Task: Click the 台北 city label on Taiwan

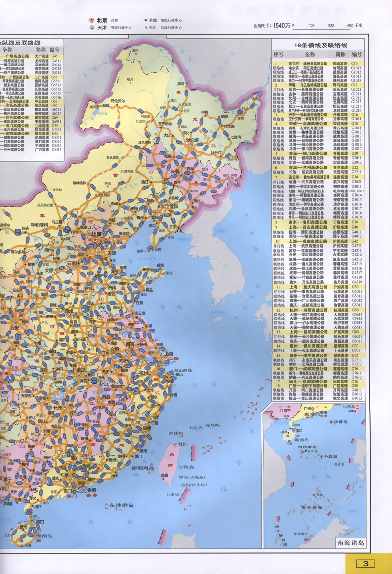Action: 182,444
